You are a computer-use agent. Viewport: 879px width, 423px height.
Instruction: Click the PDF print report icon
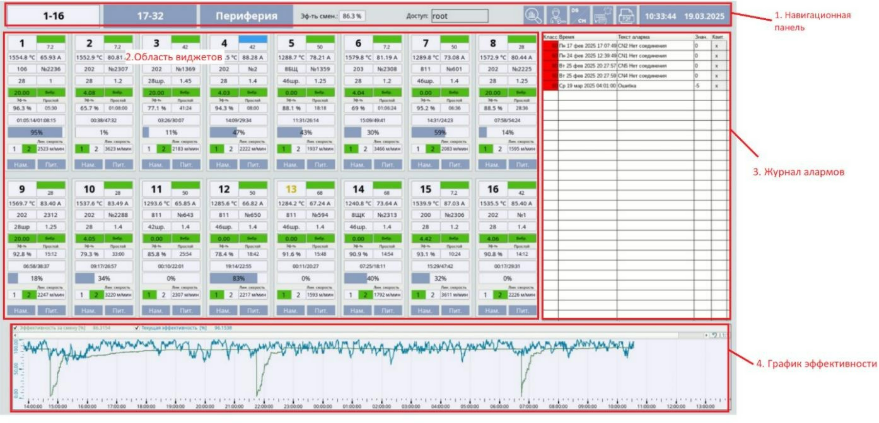[x=626, y=16]
